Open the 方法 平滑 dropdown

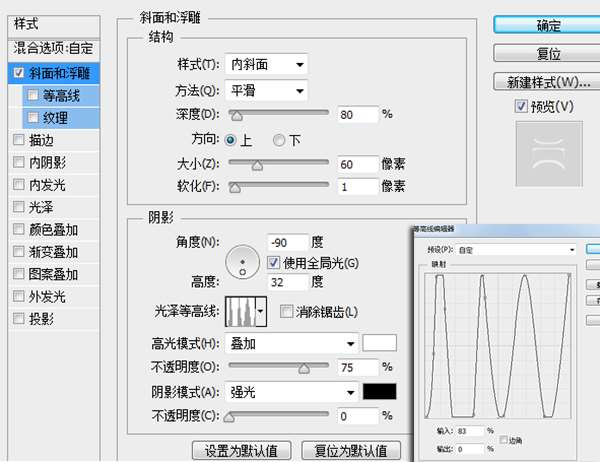pyautogui.click(x=266, y=91)
